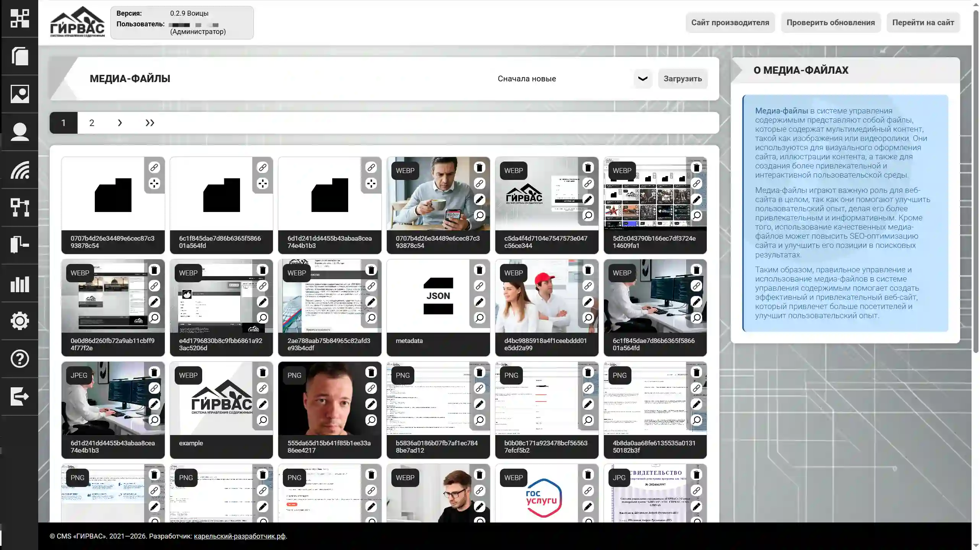Go to next page with single chevron
The width and height of the screenshot is (980, 550).
pos(120,123)
